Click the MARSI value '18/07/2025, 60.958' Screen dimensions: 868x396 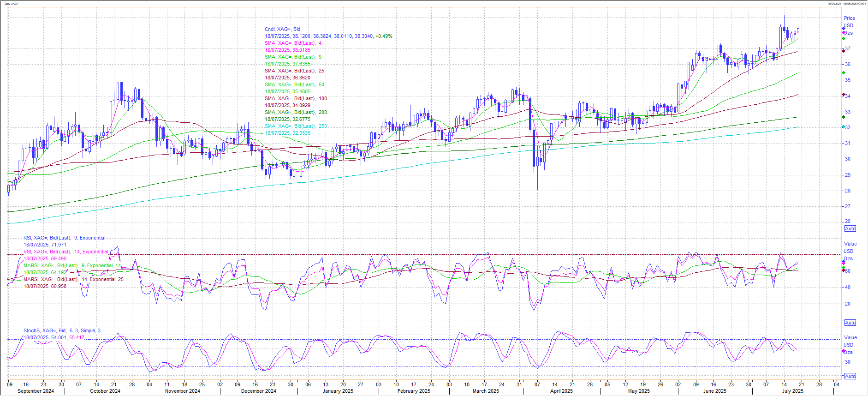[45, 286]
